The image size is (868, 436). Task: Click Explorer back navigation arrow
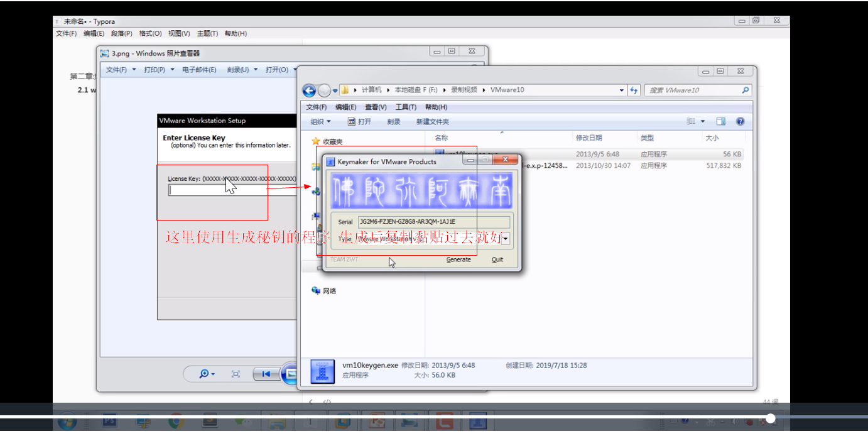(308, 90)
